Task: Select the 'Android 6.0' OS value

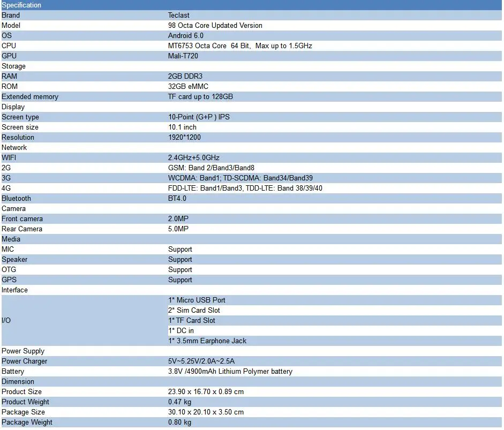Action: tap(186, 36)
